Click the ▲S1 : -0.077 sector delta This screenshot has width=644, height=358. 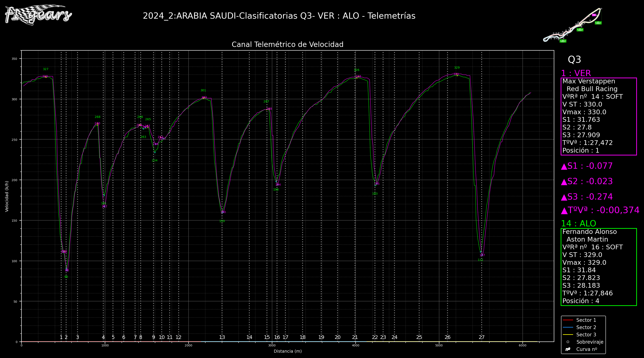587,166
